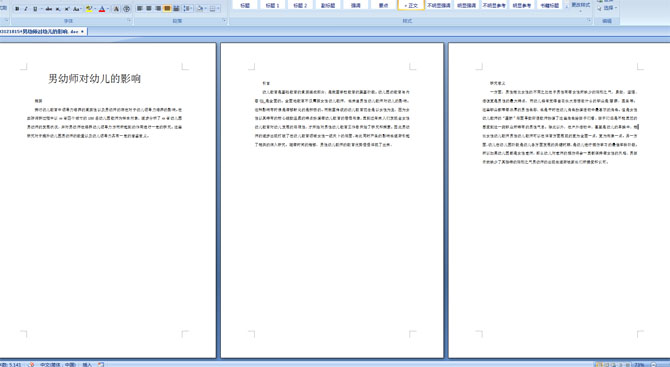This screenshot has height=367, width=670.
Task: Apply red font color button
Action: [x=102, y=9]
